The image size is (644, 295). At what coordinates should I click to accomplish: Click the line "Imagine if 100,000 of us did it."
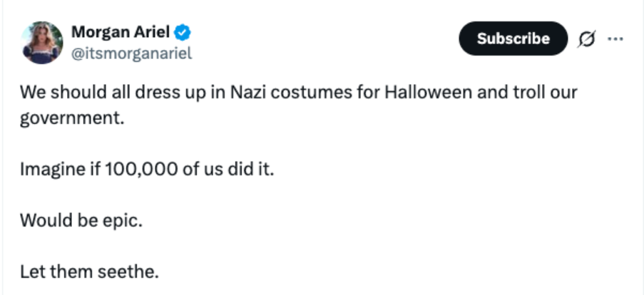click(146, 170)
